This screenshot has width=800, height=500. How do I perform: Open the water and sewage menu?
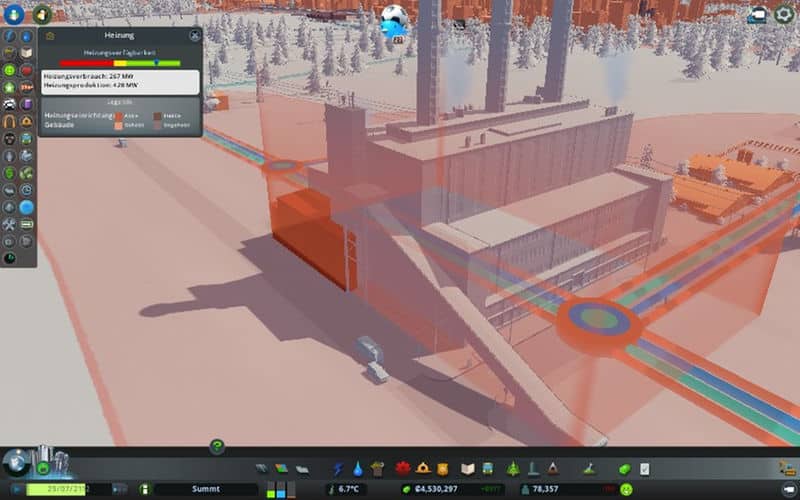tap(357, 468)
